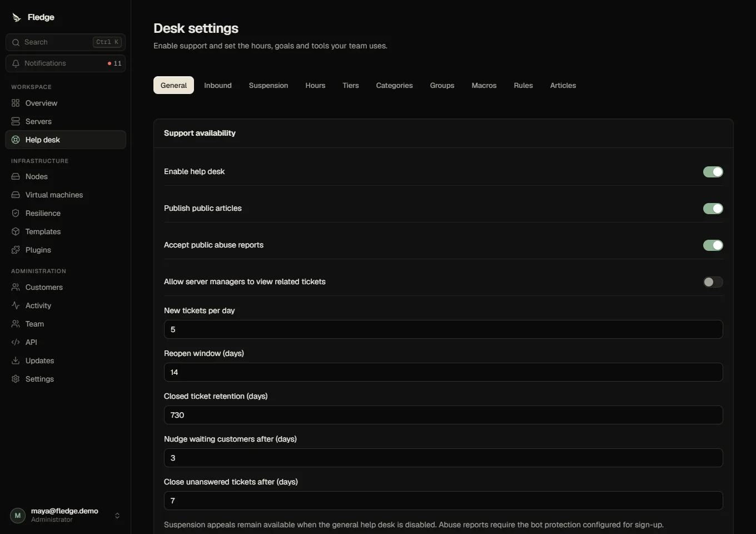This screenshot has width=756, height=534.
Task: Click the Resilience shield icon
Action: pos(16,213)
